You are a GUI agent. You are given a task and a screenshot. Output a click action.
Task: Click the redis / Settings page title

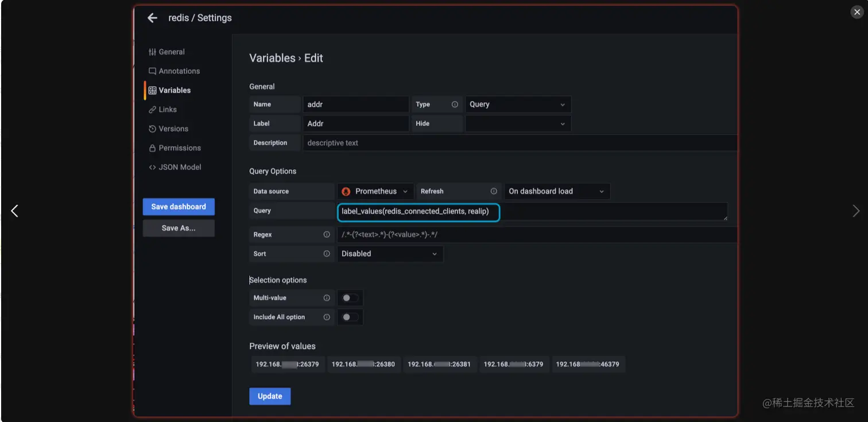pyautogui.click(x=200, y=18)
